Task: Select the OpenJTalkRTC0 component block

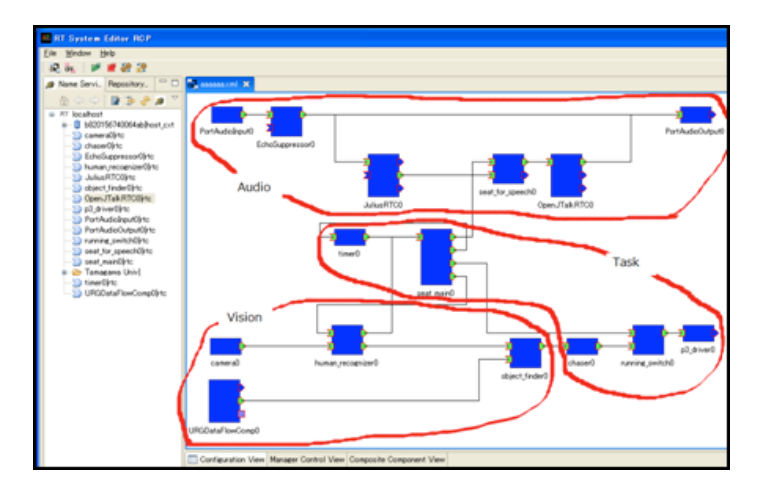Action: click(x=566, y=175)
